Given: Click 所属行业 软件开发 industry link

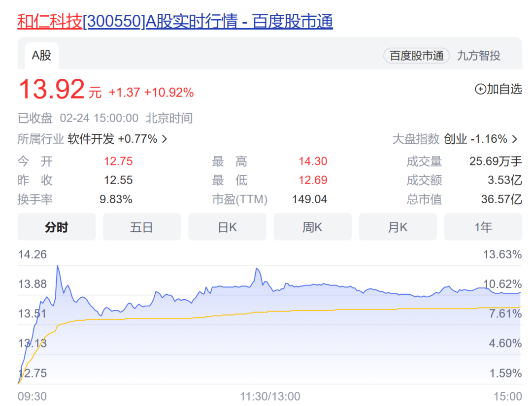Looking at the screenshot, I should [x=91, y=139].
